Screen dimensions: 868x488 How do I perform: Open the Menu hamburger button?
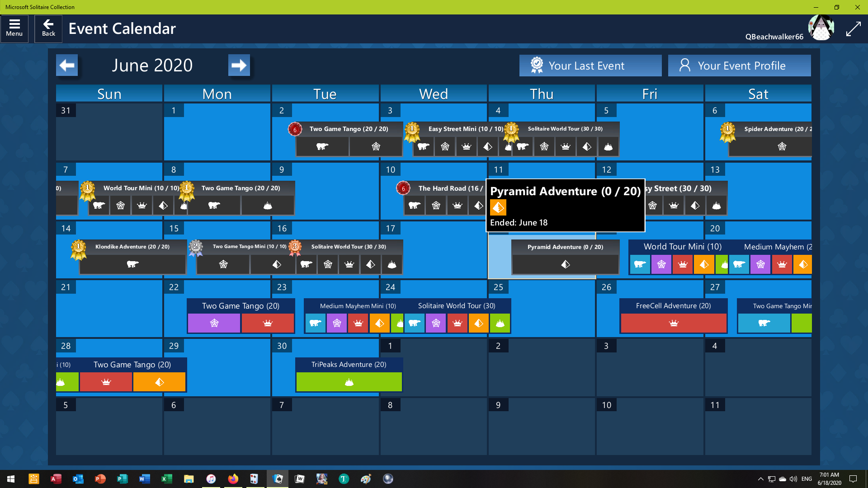pos(14,28)
